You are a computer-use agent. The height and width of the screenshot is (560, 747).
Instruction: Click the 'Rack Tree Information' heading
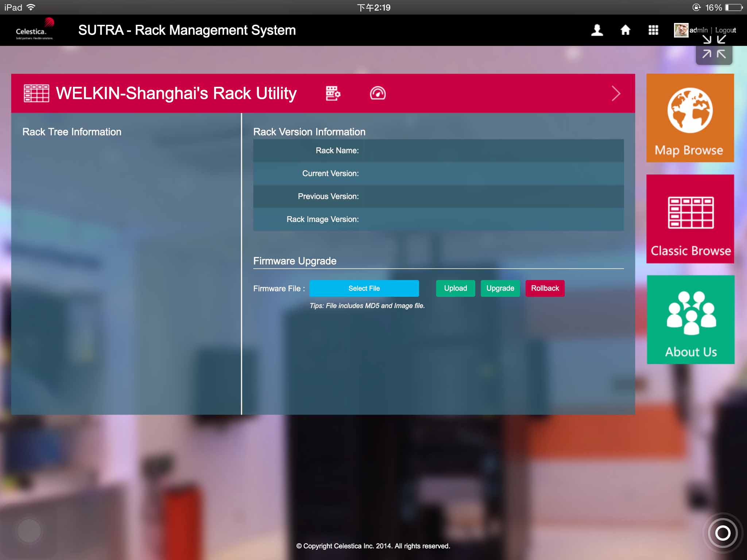point(72,132)
